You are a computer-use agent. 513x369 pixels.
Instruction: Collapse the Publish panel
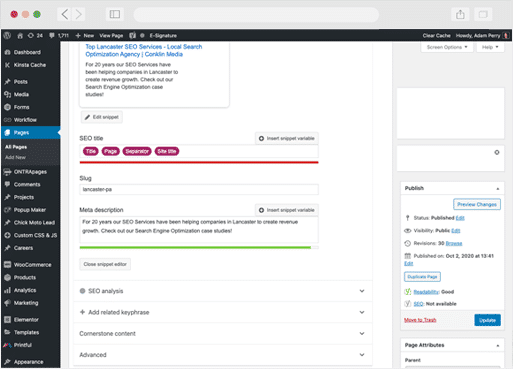pos(498,189)
